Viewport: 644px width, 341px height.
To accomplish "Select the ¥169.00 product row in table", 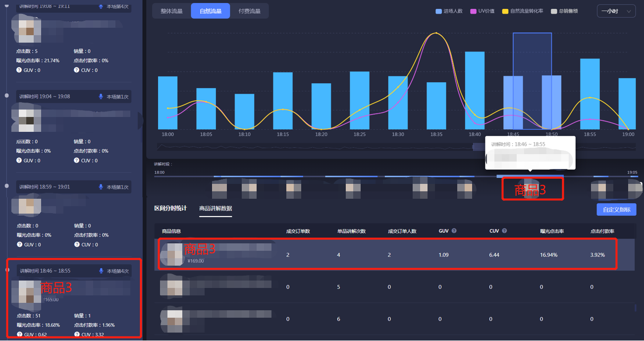I will [x=386, y=255].
